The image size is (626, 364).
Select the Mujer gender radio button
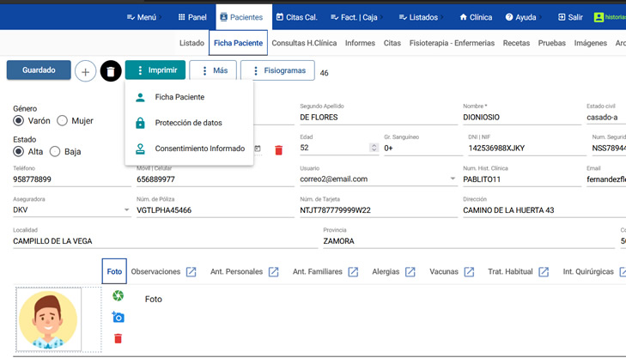coord(62,121)
